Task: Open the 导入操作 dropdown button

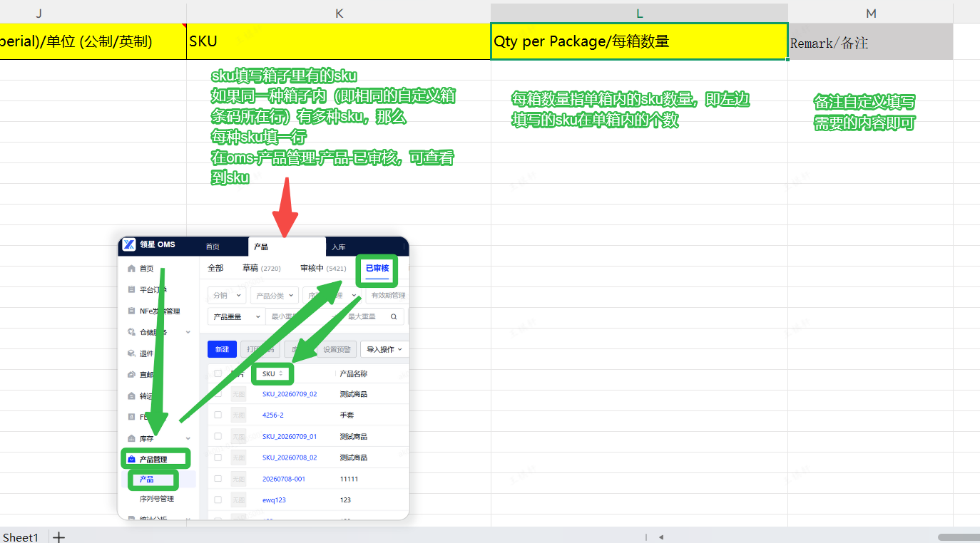Action: [385, 349]
